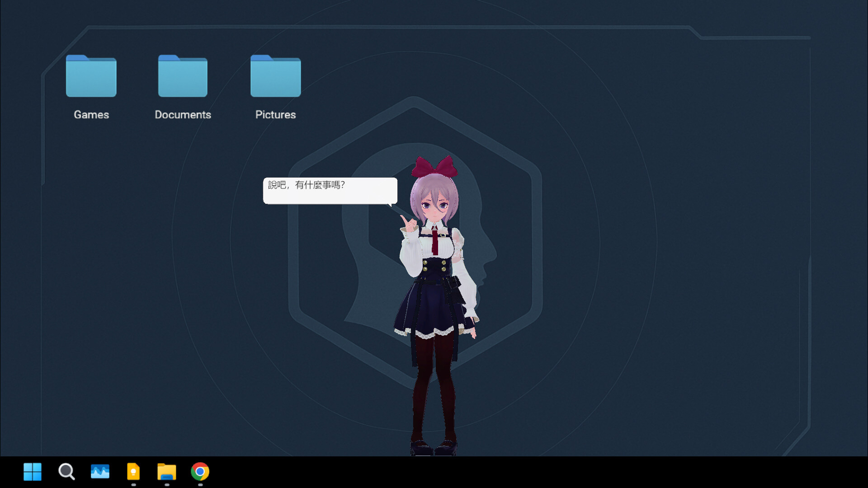Open File Explorer from the taskbar
This screenshot has width=868, height=488.
pyautogui.click(x=166, y=472)
